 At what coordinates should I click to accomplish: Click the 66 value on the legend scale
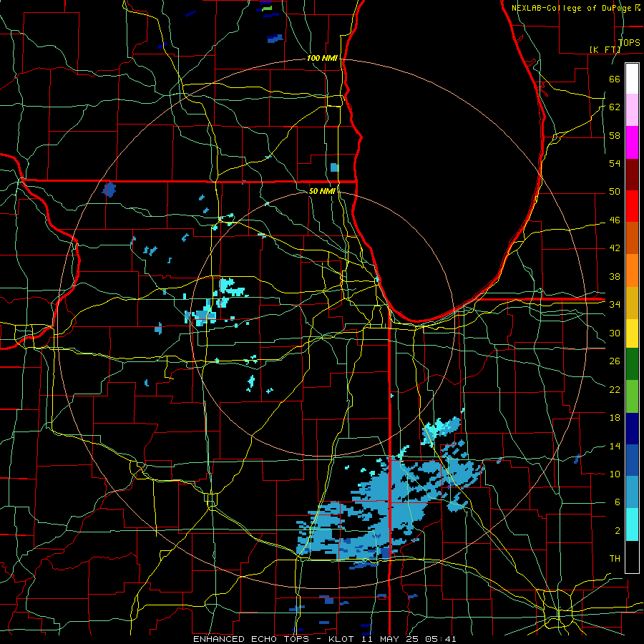point(615,79)
